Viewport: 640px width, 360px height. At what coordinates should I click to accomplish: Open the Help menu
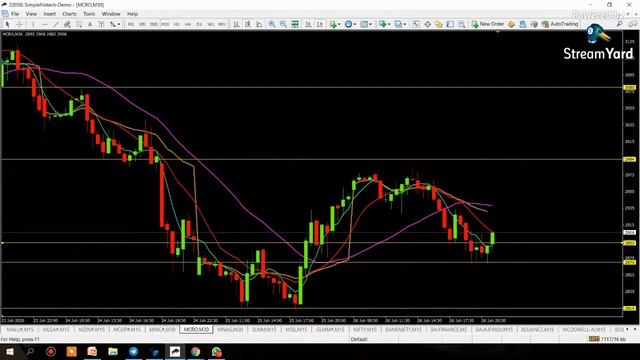[132, 14]
